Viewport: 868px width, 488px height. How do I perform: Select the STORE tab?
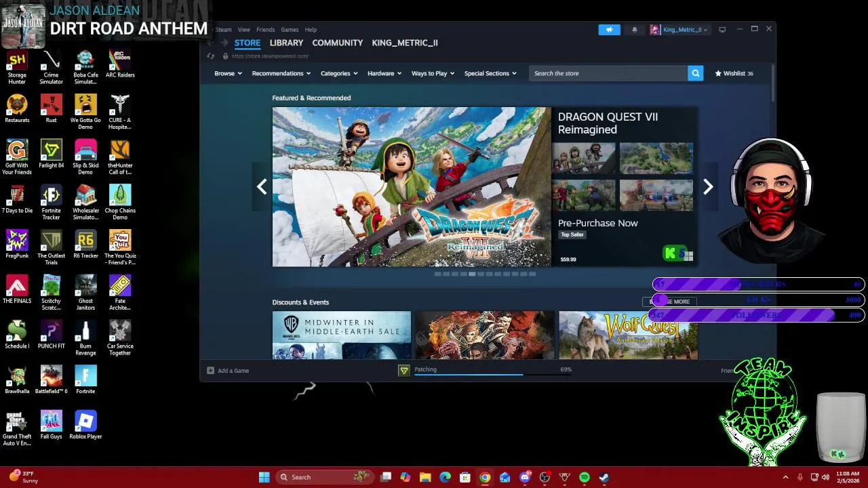click(x=247, y=43)
